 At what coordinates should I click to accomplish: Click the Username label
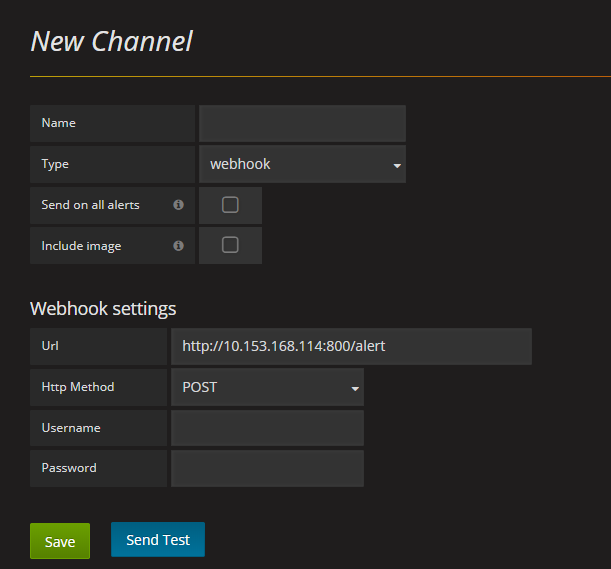coord(71,428)
